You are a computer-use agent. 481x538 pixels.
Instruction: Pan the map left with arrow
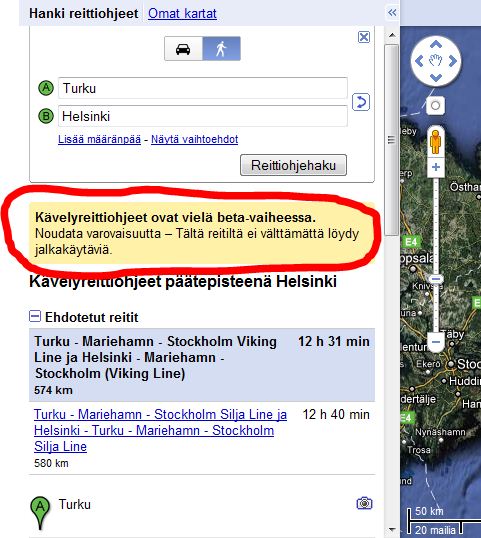tap(419, 61)
